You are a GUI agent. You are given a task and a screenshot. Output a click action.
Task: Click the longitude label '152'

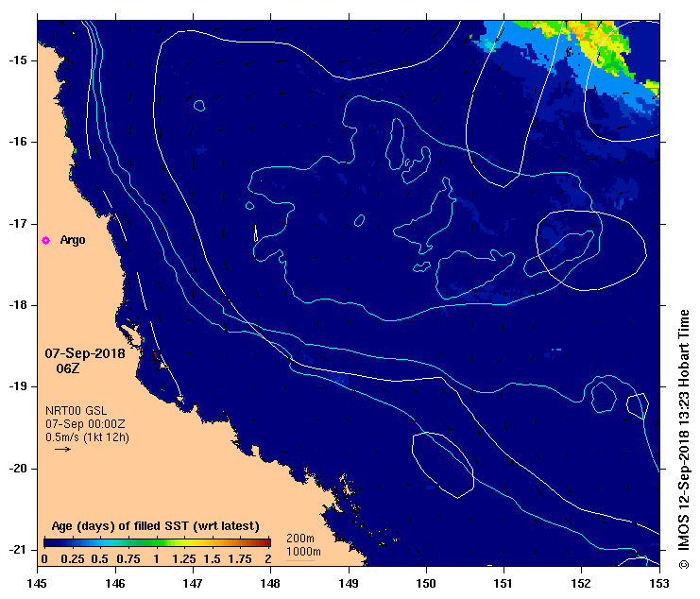(582, 583)
